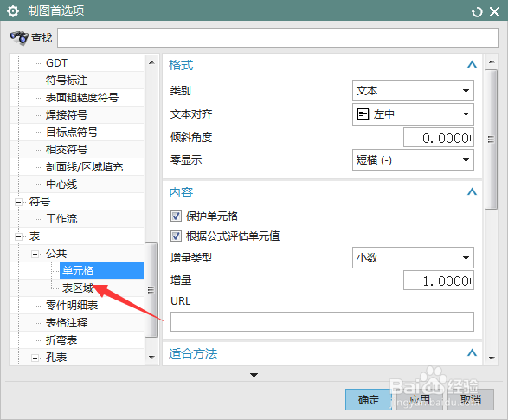Select 目标点符号 tree item
Viewport: 508px width, 420px height.
72,132
